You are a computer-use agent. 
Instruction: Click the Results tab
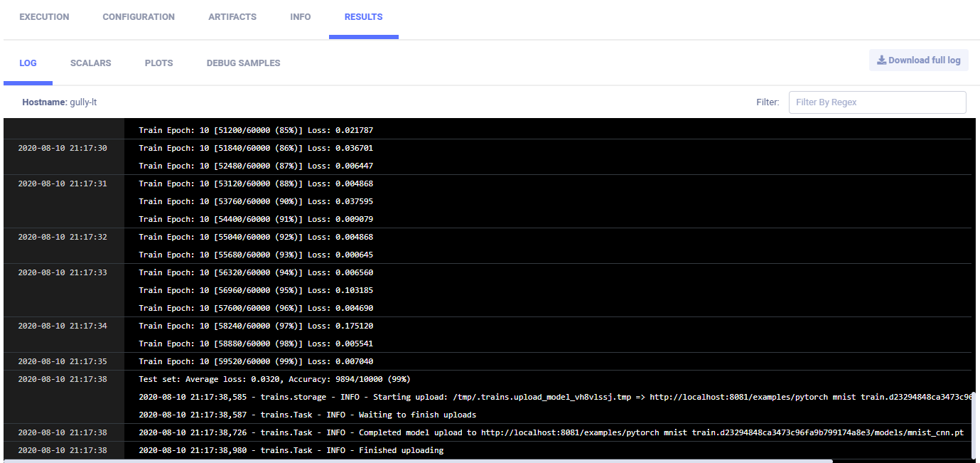click(x=363, y=17)
